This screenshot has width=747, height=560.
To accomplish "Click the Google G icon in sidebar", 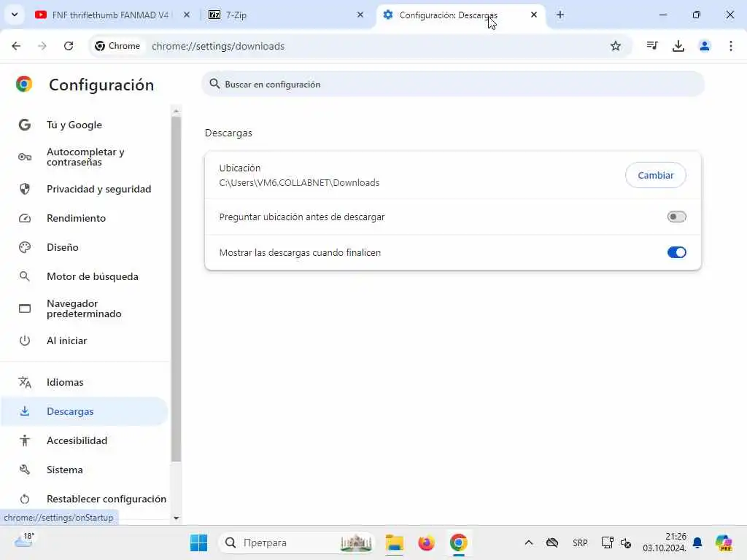I will (25, 125).
